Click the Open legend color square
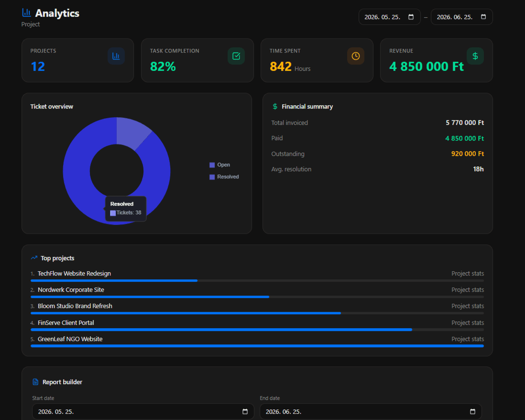The image size is (525, 420). coord(212,165)
